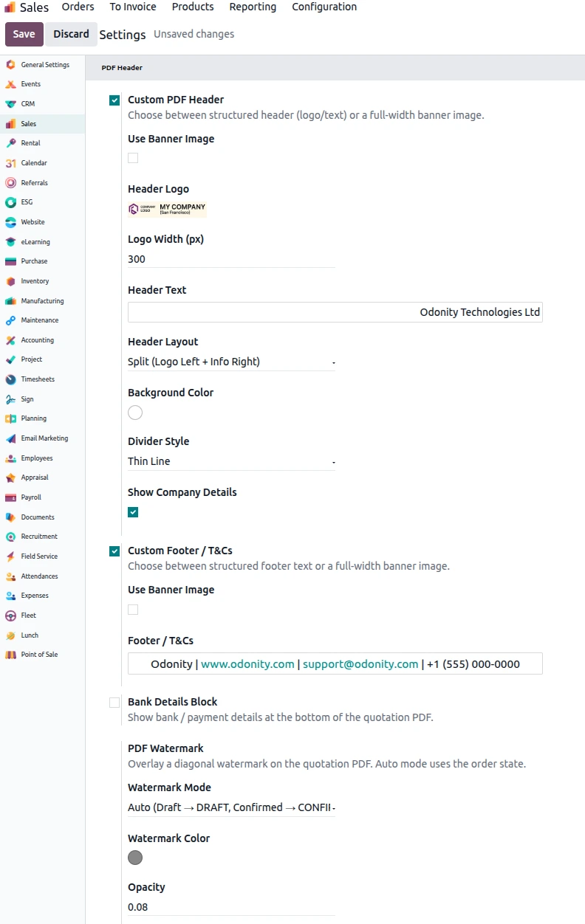This screenshot has width=585, height=924.
Task: Open the Reporting menu
Action: 253,7
